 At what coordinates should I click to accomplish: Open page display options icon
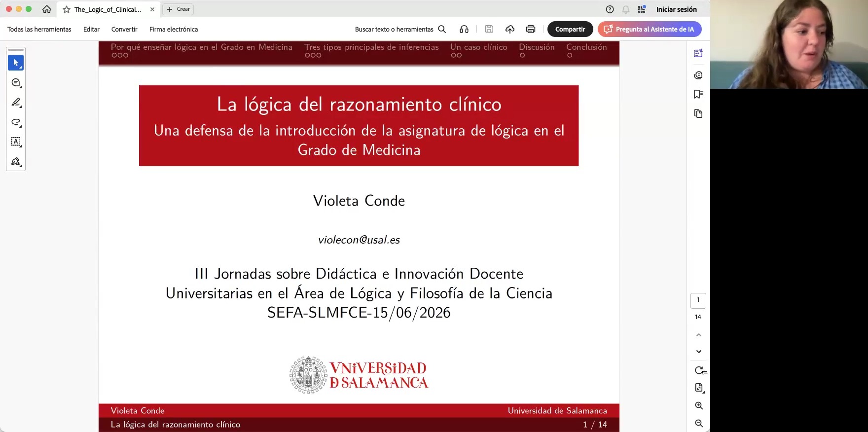click(699, 388)
